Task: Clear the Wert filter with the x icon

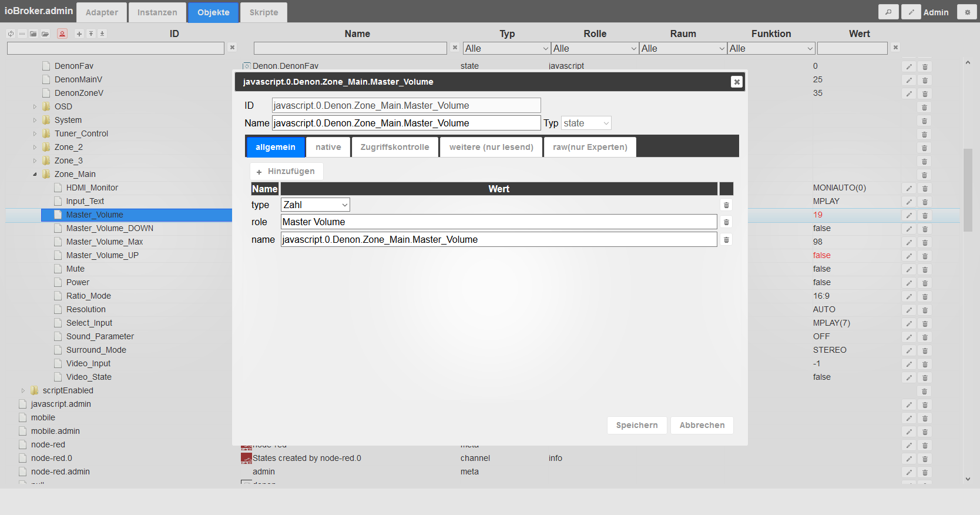Action: 895,48
